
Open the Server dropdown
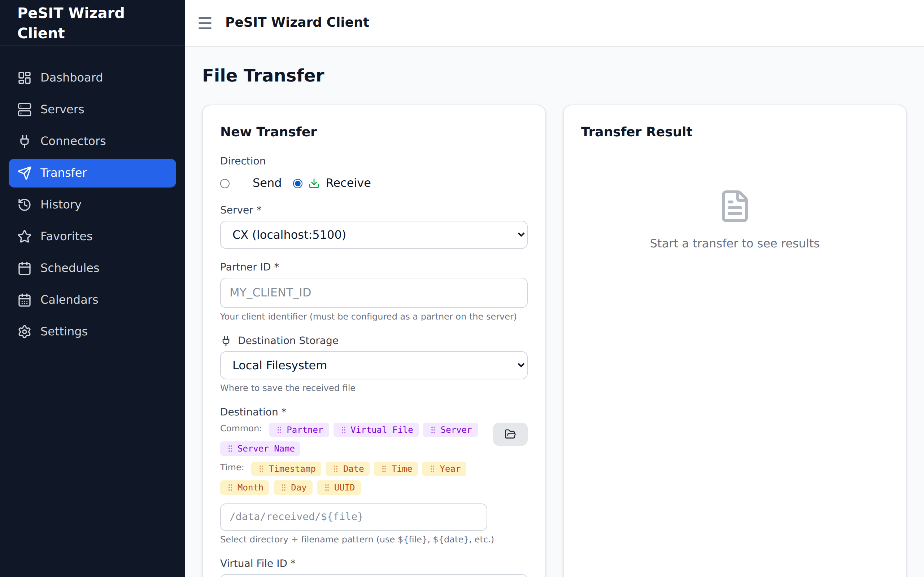coord(374,235)
